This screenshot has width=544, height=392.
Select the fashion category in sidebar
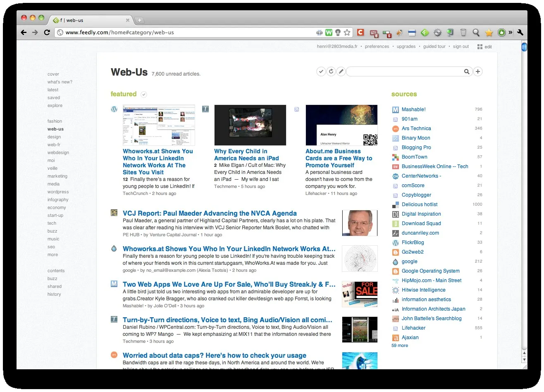(x=55, y=121)
